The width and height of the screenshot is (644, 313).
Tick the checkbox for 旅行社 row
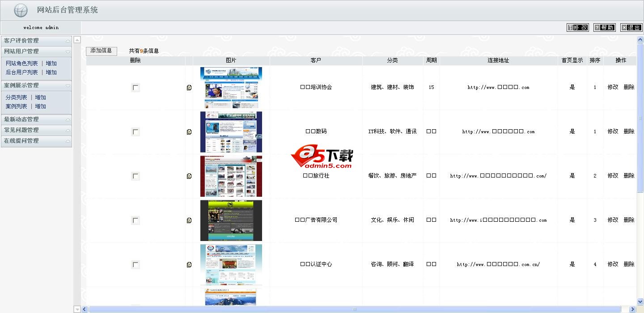coord(136,176)
